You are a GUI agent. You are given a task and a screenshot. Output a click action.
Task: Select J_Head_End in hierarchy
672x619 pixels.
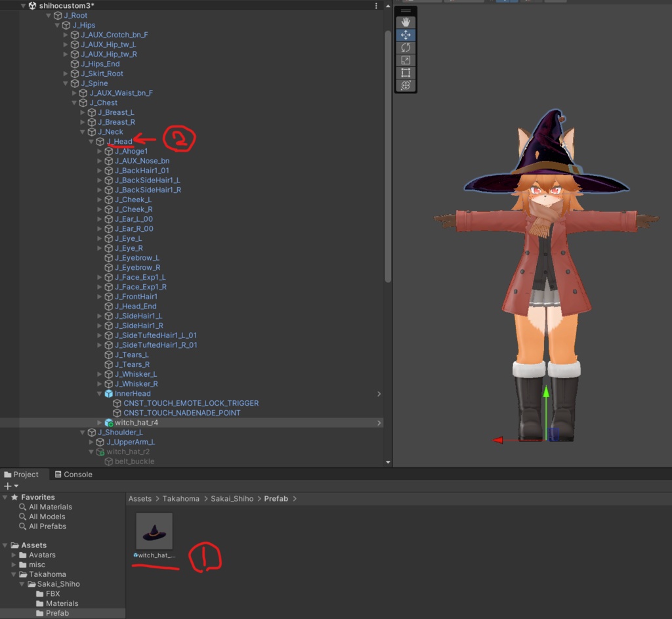click(135, 306)
